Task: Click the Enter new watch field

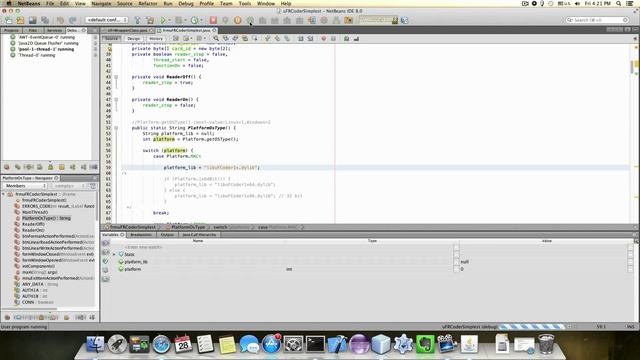Action: coord(144,247)
